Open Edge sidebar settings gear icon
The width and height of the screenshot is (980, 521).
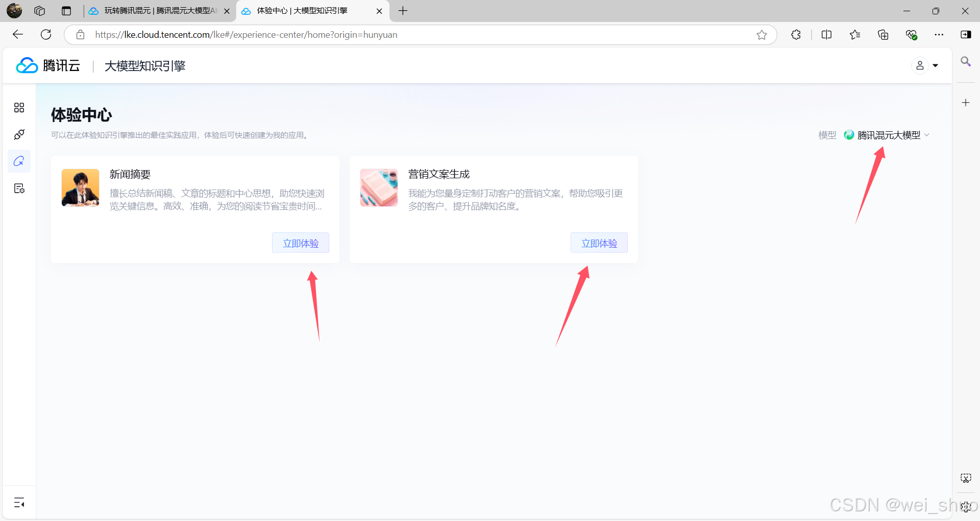click(966, 507)
